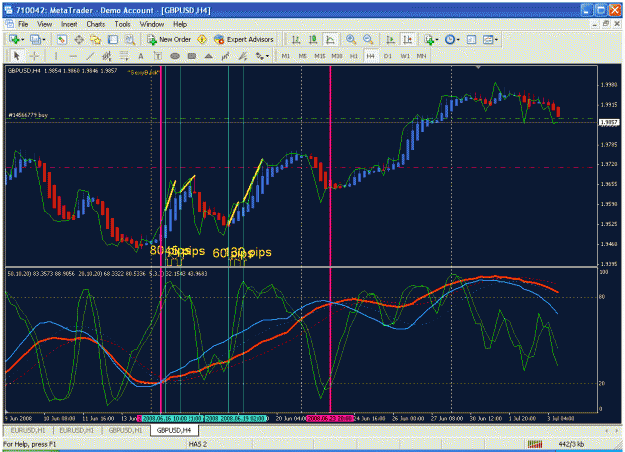Open the Insert menu
625x452 pixels.
coord(69,24)
